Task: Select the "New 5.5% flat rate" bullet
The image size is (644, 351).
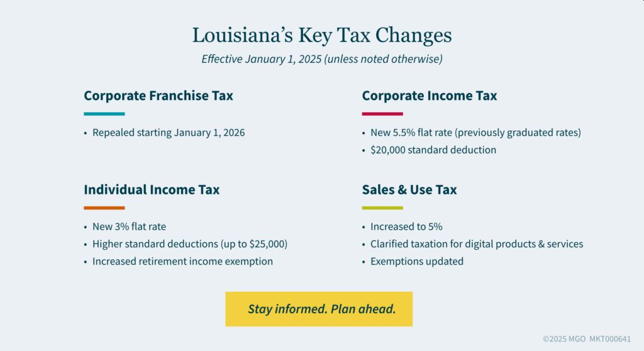Action: click(x=475, y=133)
